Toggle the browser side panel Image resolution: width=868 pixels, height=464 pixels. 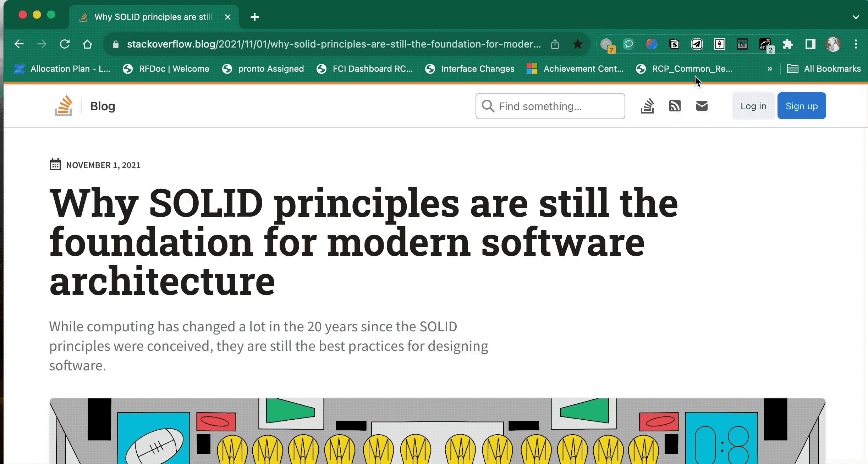point(810,44)
